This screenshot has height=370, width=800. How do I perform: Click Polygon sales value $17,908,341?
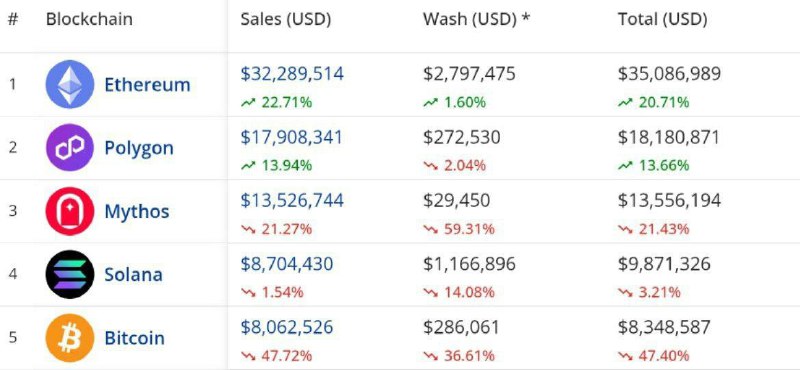coord(291,137)
